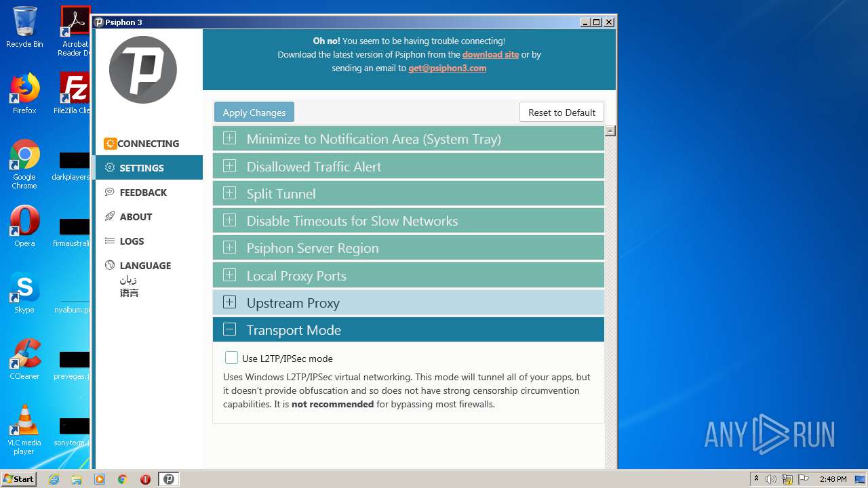This screenshot has height=488, width=868.
Task: Click Internet Explorer icon in taskbar
Action: (x=54, y=479)
